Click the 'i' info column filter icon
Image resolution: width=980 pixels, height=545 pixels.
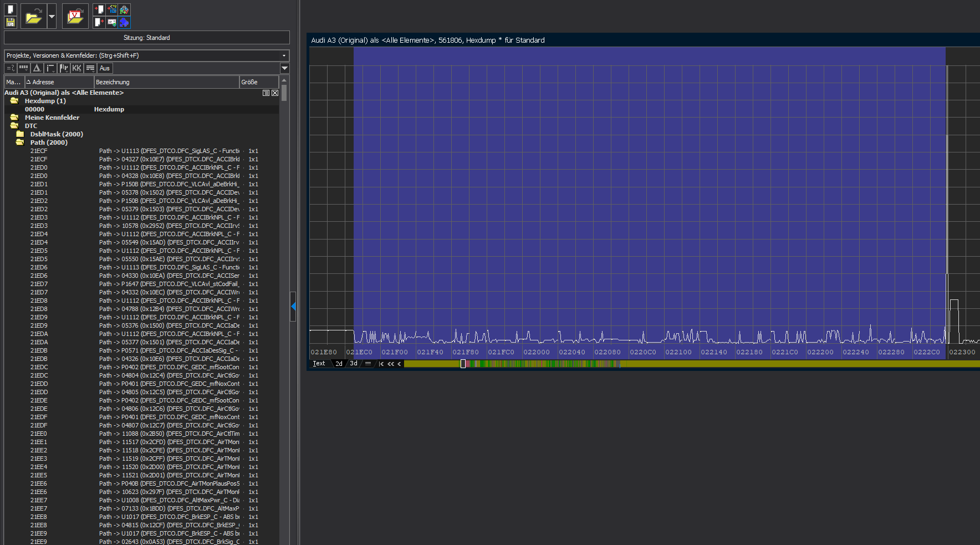pos(50,68)
